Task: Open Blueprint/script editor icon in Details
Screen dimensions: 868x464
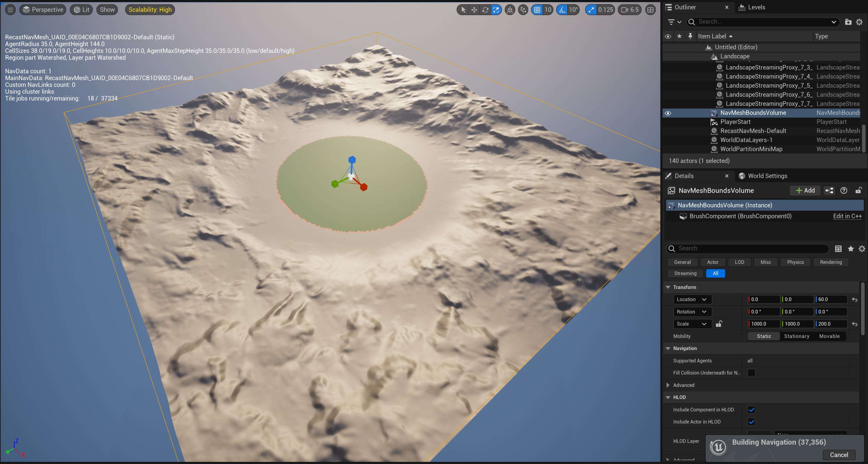Action: click(829, 191)
